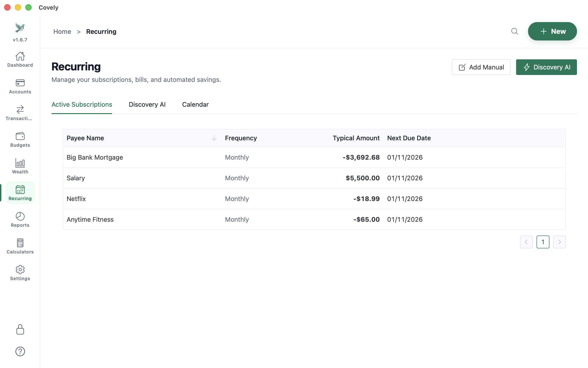588x368 pixels.
Task: Click the Covely bird logo
Action: 20,27
